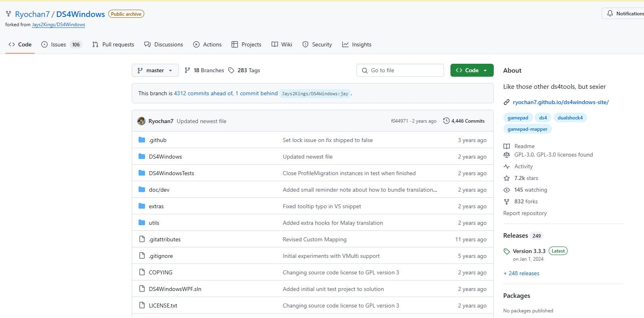Click folder icon beside extras
The image size is (644, 318).
point(142,206)
